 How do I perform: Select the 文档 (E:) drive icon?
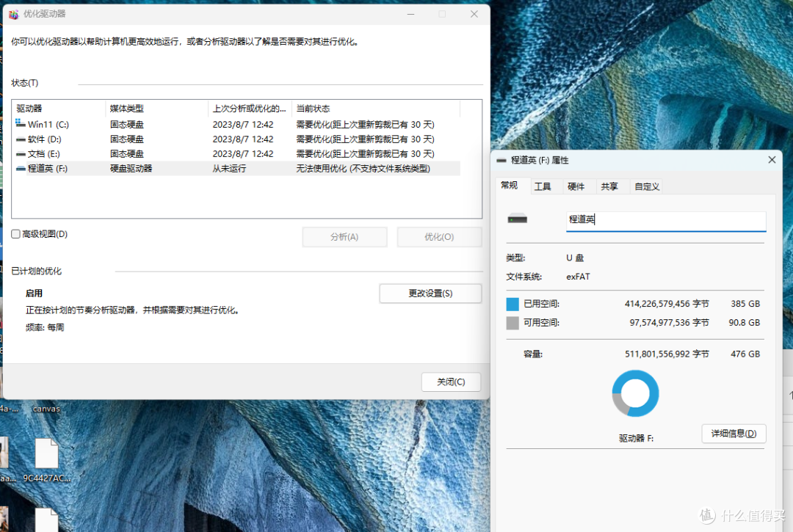coord(21,153)
